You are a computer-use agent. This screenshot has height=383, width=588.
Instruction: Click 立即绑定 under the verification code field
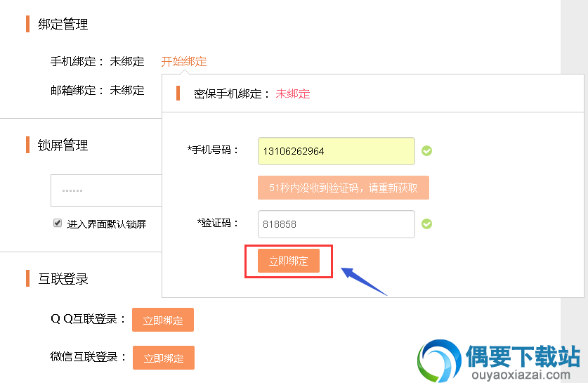tap(288, 261)
